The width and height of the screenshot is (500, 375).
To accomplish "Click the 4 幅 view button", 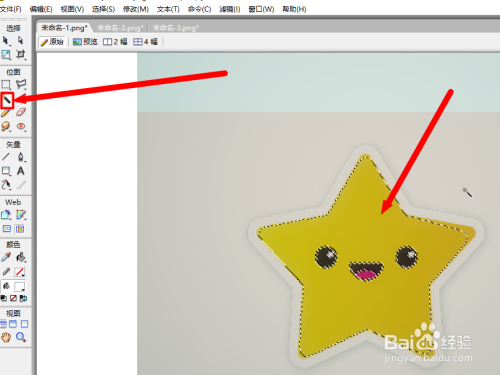I will click(145, 42).
